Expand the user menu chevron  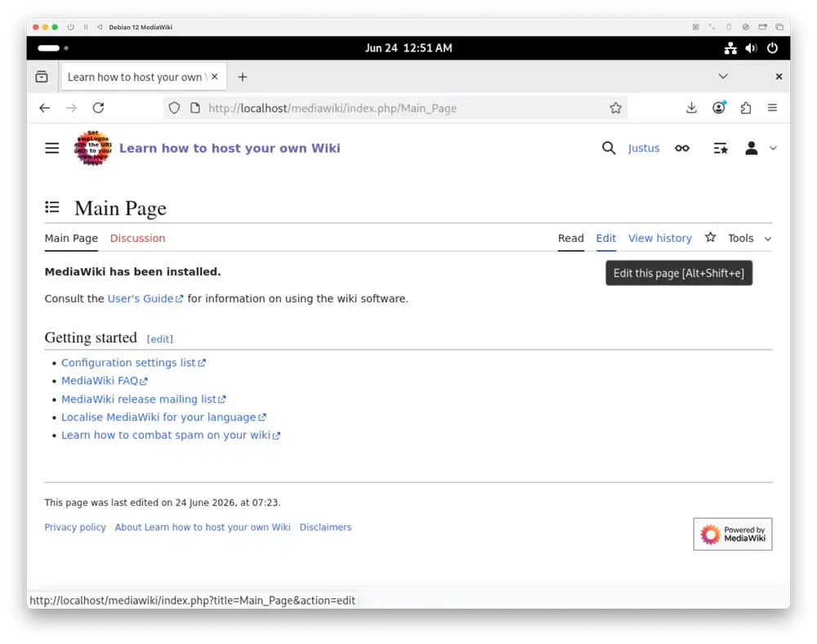coord(773,149)
